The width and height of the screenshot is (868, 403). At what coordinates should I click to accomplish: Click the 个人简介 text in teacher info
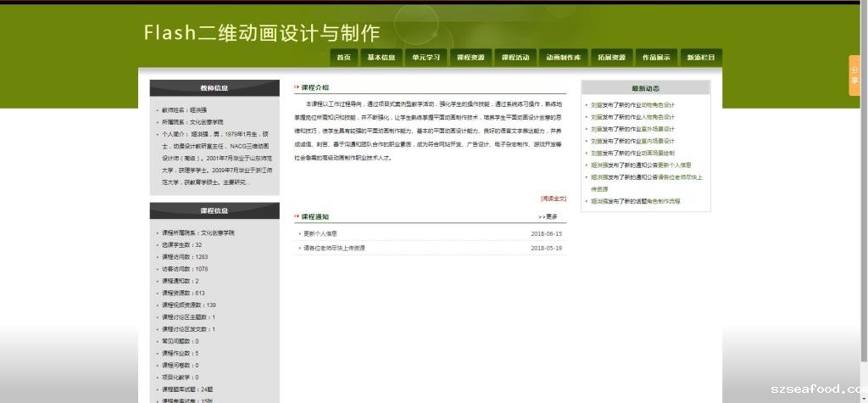(x=216, y=158)
